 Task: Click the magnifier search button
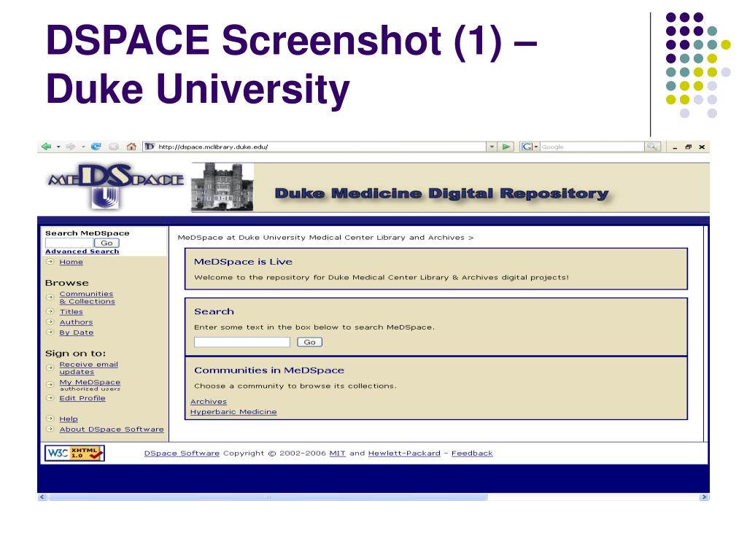click(x=653, y=147)
